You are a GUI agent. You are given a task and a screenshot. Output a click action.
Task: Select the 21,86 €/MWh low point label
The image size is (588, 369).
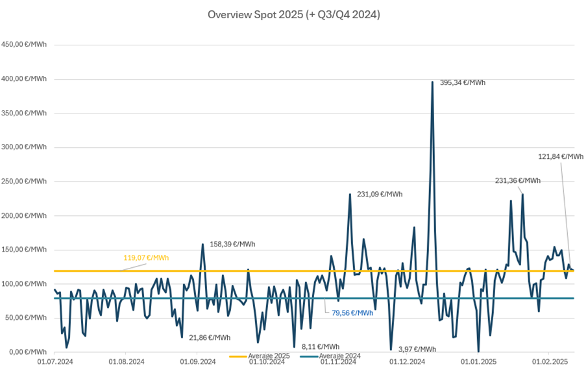pyautogui.click(x=210, y=338)
